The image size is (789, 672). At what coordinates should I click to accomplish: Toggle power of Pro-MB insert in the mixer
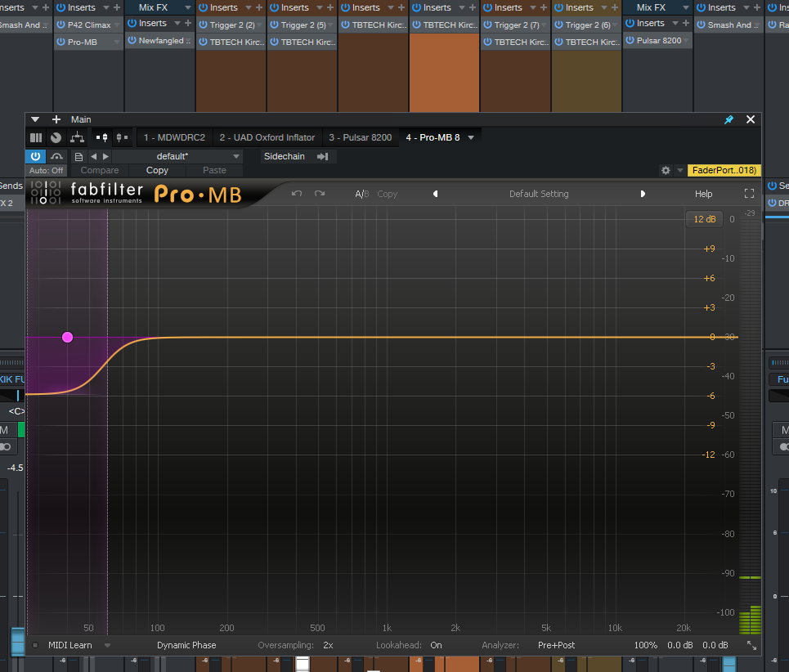[61, 42]
